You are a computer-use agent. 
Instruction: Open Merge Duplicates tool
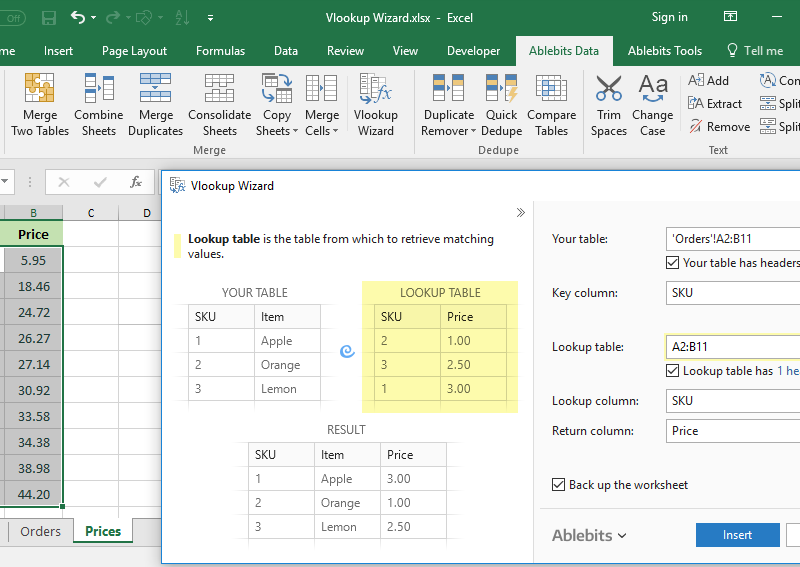156,105
